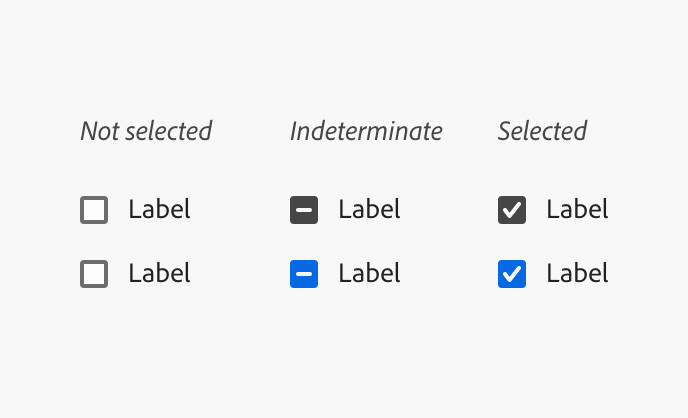Image resolution: width=688 pixels, height=418 pixels.
Task: Check the second unselected checkbox
Action: pyautogui.click(x=94, y=274)
